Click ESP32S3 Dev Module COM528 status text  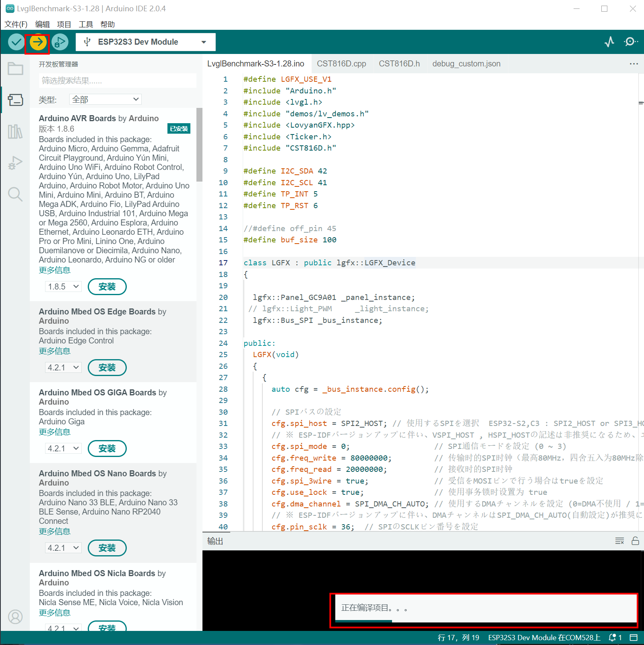[544, 637]
